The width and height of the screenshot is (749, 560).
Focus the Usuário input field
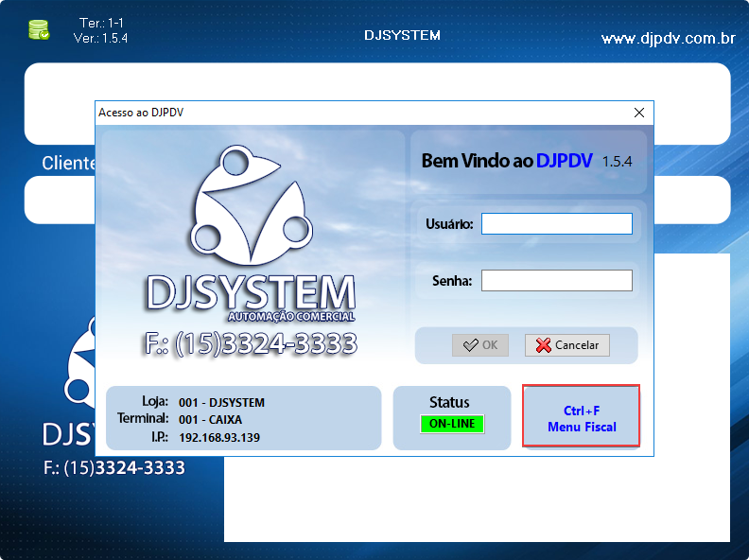[556, 223]
